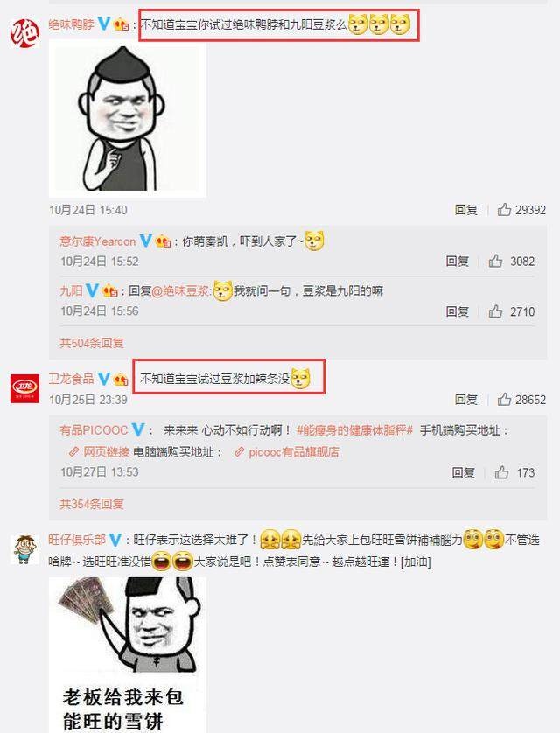Open the #能瘦身的健康体脂秤# hashtag topic
560x733 pixels.
click(354, 430)
